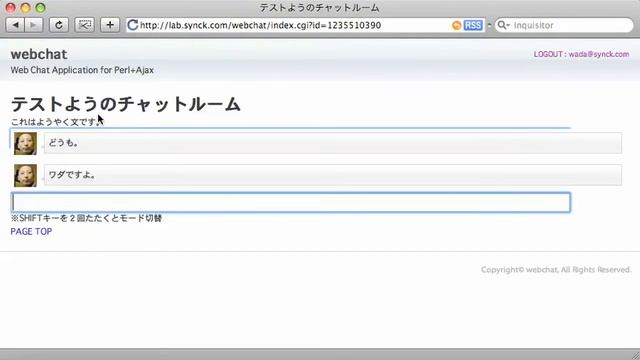Screen dimensions: 640x360
Task: Select the URL in the address bar
Action: point(260,25)
